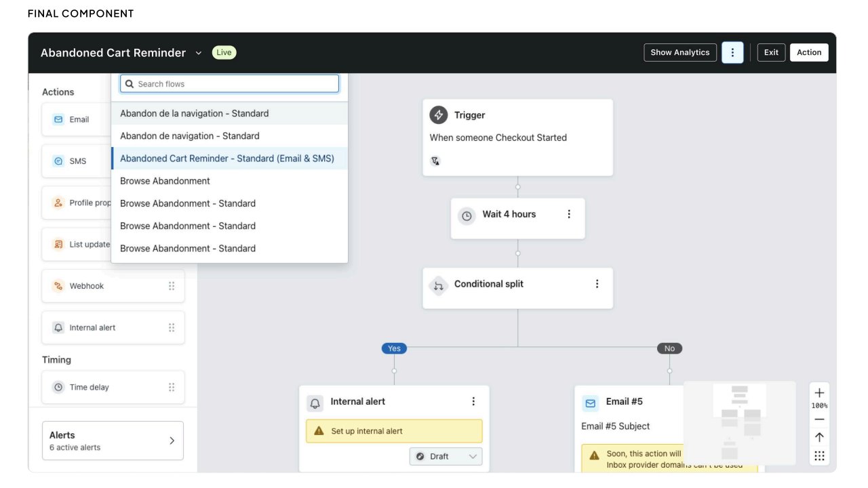
Task: Click the Search flows input field
Action: pyautogui.click(x=229, y=83)
